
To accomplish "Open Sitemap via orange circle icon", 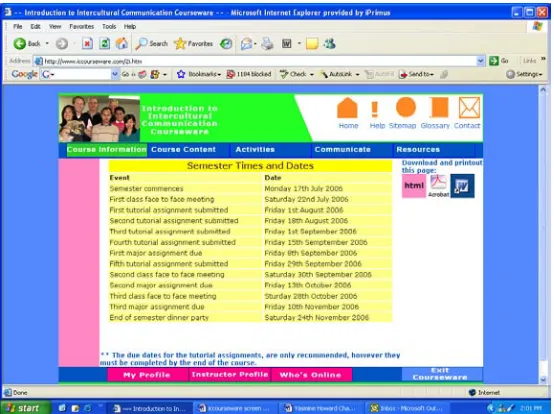I will pyautogui.click(x=406, y=107).
